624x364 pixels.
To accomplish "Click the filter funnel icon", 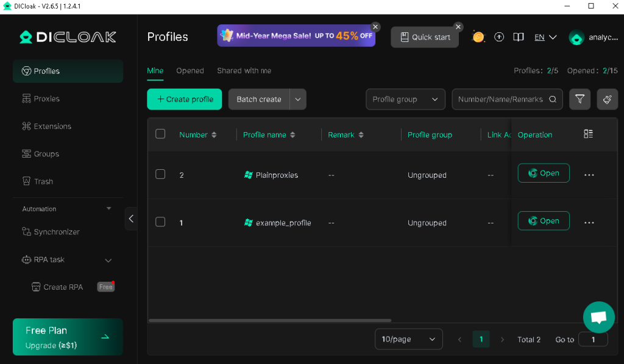I will (x=580, y=99).
